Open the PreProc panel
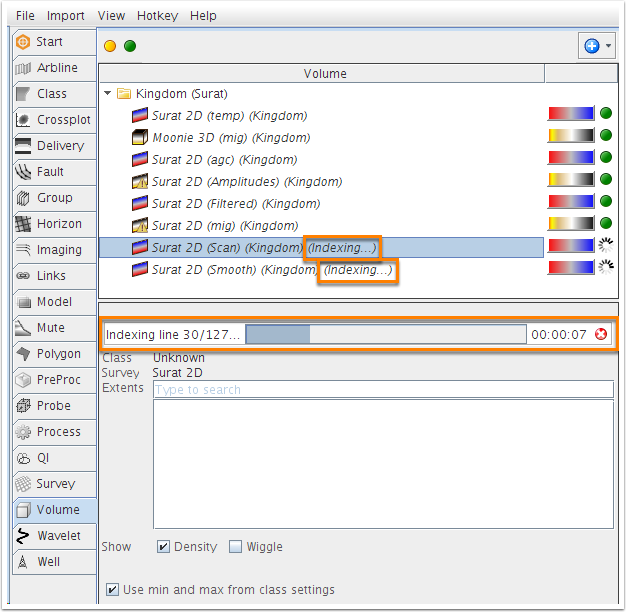Image resolution: width=626 pixels, height=612 pixels. click(54, 380)
